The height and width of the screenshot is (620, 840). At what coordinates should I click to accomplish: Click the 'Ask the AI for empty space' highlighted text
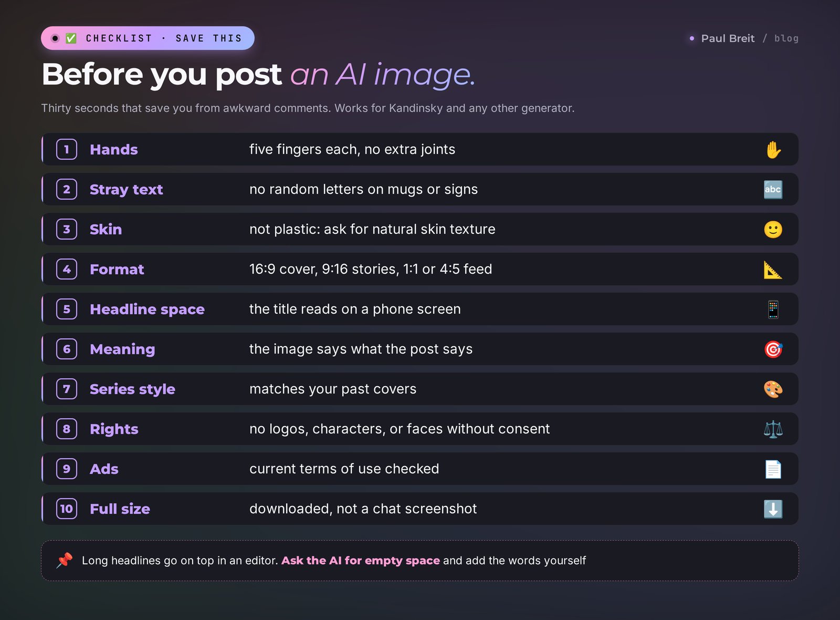click(361, 561)
